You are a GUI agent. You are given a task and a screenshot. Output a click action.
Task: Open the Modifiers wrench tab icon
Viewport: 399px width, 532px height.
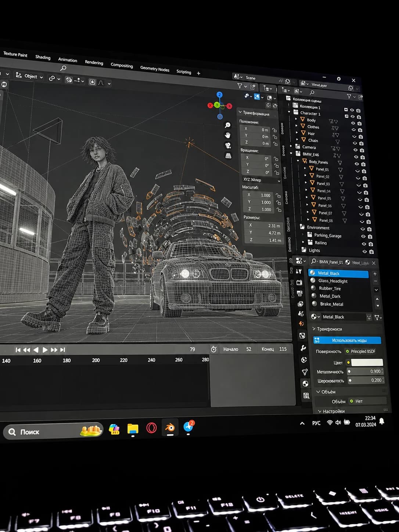click(303, 348)
